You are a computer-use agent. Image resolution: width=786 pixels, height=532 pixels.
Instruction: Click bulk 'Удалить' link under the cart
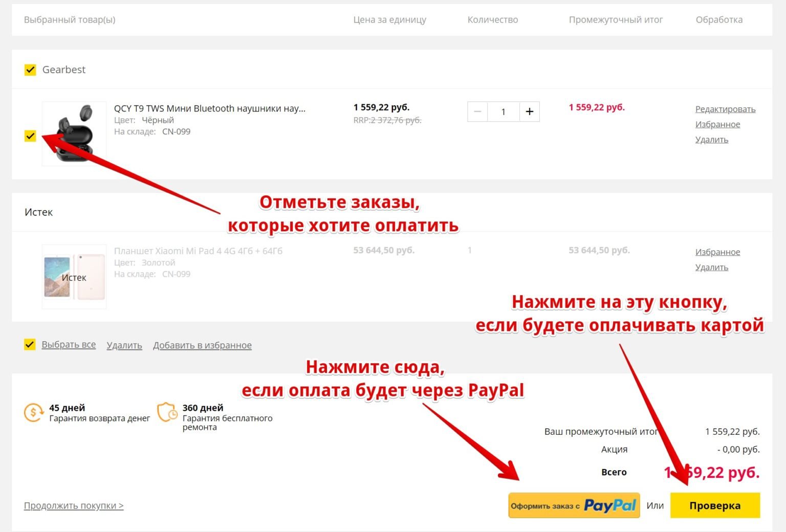(124, 345)
